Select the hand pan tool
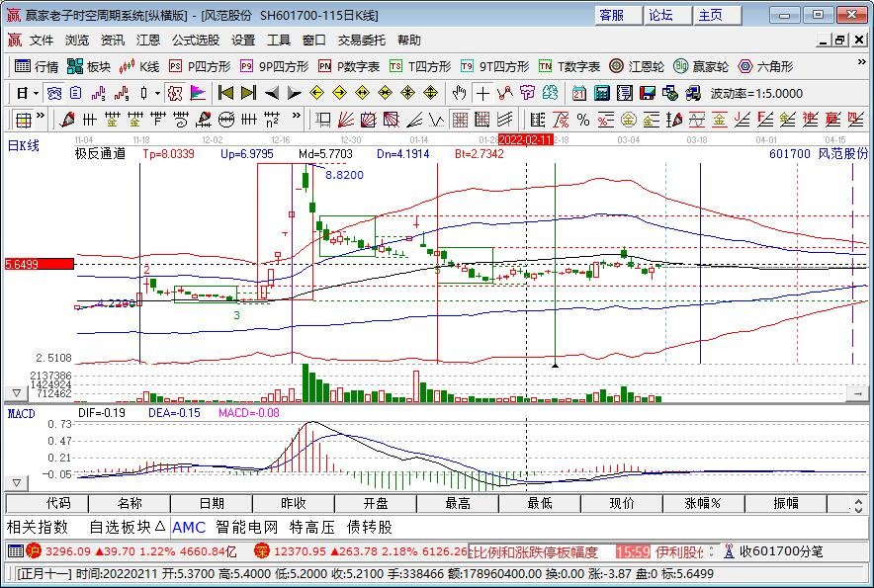Image resolution: width=874 pixels, height=588 pixels. tap(459, 93)
